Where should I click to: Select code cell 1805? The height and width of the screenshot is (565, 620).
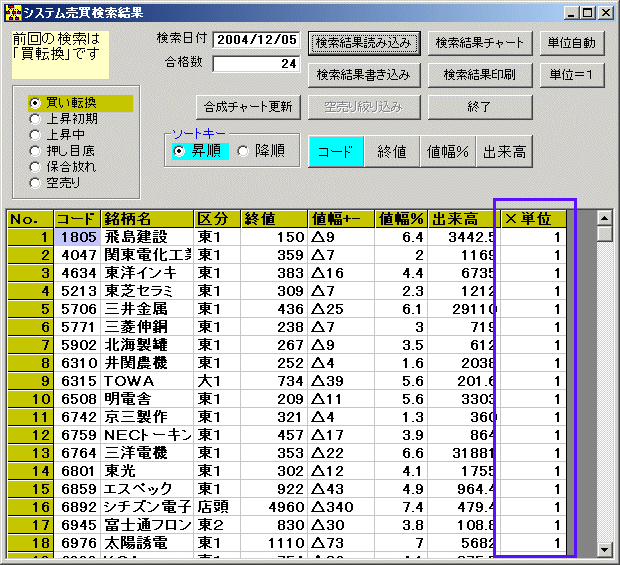click(77, 237)
